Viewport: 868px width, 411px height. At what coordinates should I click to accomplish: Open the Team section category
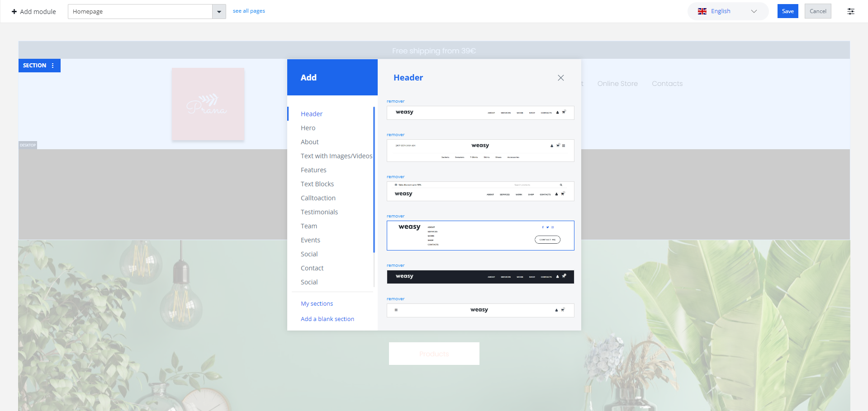point(309,226)
